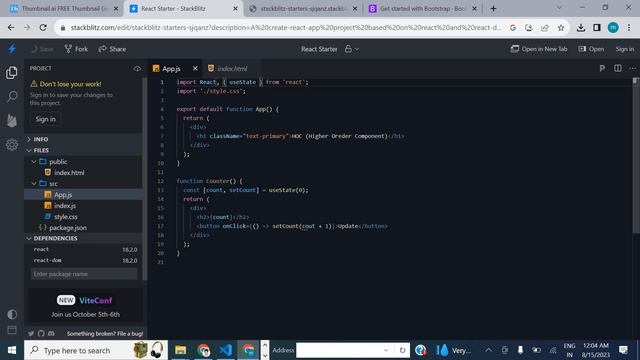The height and width of the screenshot is (360, 640).
Task: Focus the Enter package name field
Action: (x=84, y=274)
